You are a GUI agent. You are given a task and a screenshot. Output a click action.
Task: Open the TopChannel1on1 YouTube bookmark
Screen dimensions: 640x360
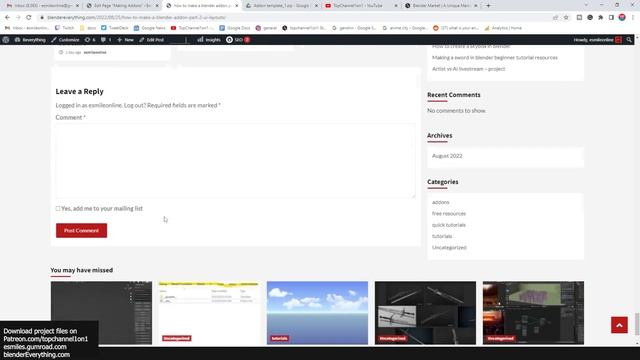pyautogui.click(x=192, y=28)
